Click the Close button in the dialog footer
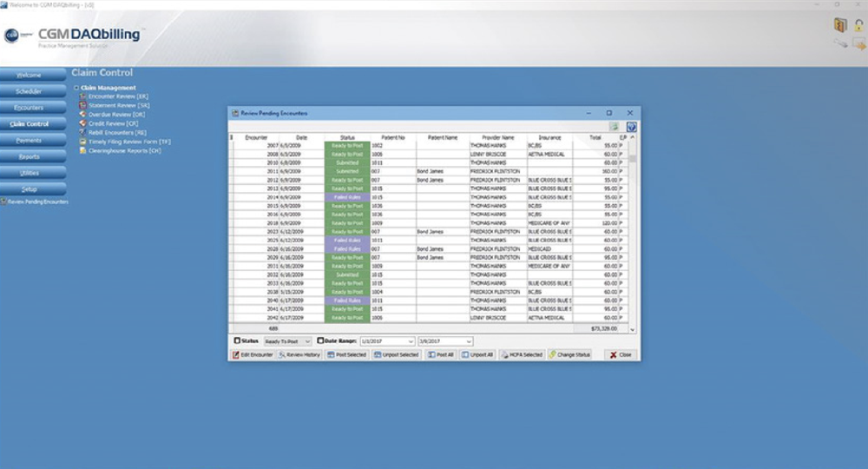This screenshot has width=868, height=469. click(621, 354)
